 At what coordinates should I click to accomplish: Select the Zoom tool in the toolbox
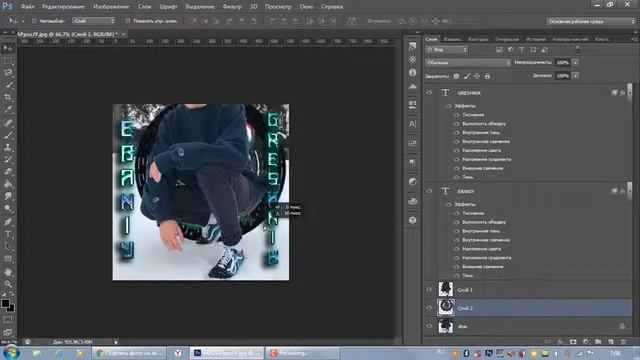pos(8,284)
